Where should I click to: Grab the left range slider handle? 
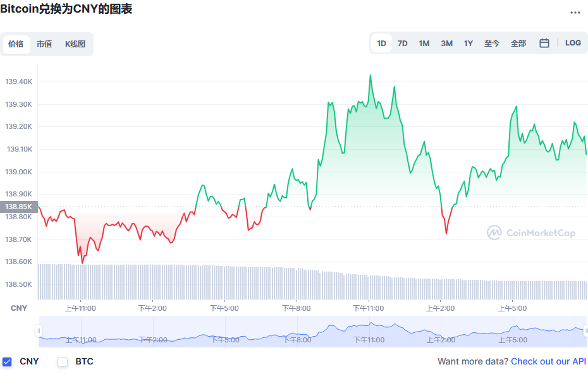click(x=38, y=331)
